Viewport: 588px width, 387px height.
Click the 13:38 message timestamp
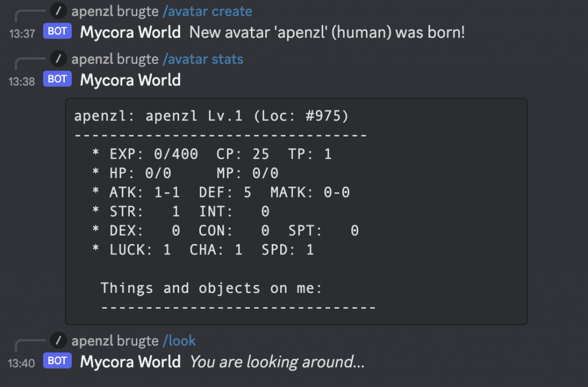pyautogui.click(x=22, y=82)
